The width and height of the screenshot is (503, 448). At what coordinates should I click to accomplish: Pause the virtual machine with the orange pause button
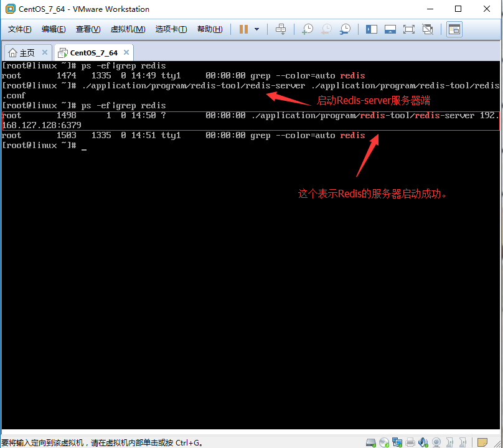243,29
